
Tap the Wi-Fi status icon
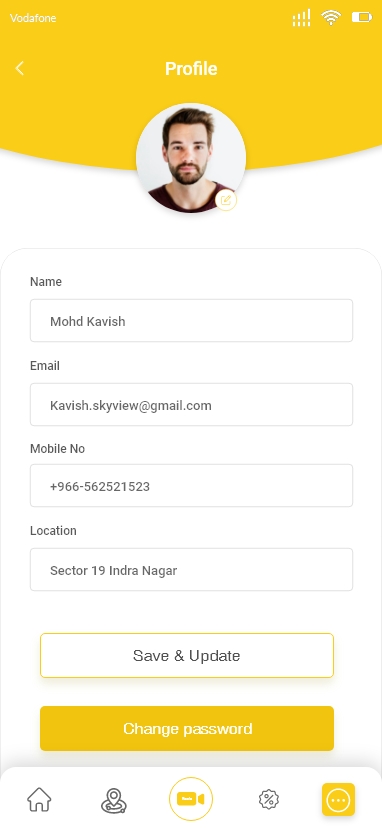pos(331,17)
